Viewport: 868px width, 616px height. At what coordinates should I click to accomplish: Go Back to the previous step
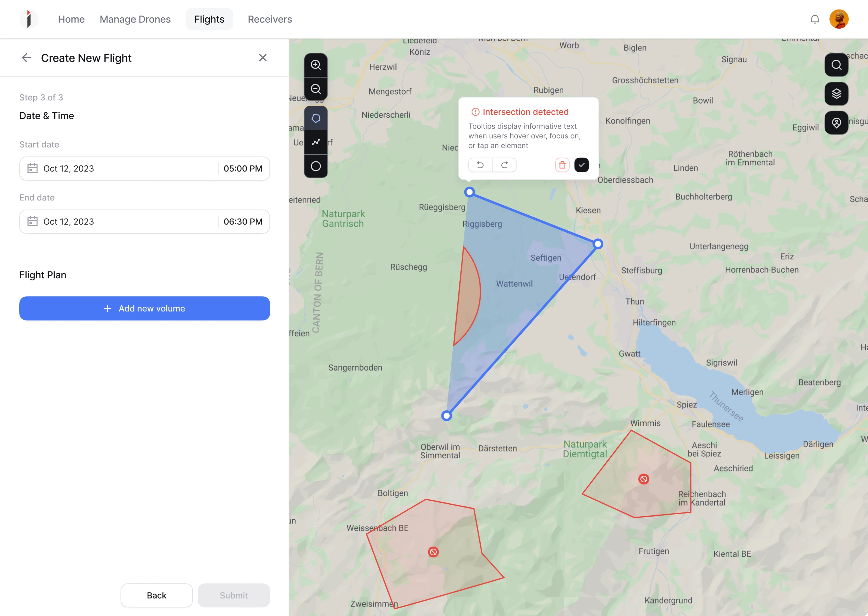pyautogui.click(x=156, y=595)
